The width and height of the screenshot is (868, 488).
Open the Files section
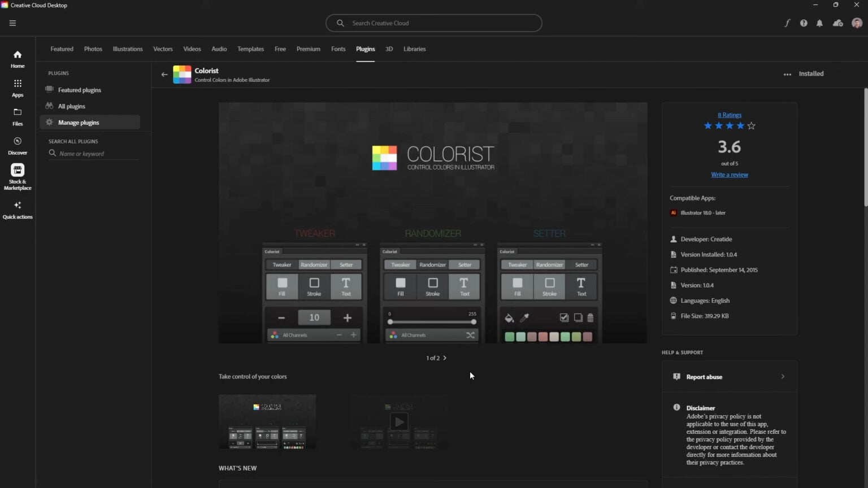(17, 117)
